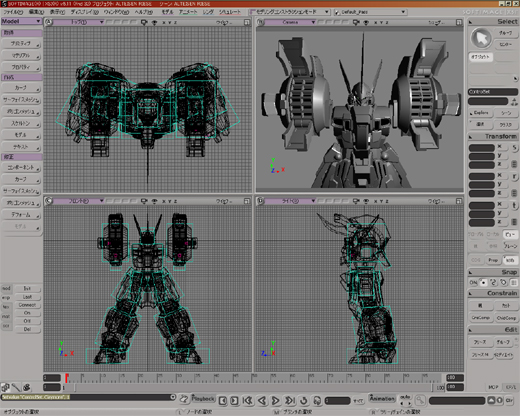
Task: Play animation forward
Action: (x=275, y=400)
